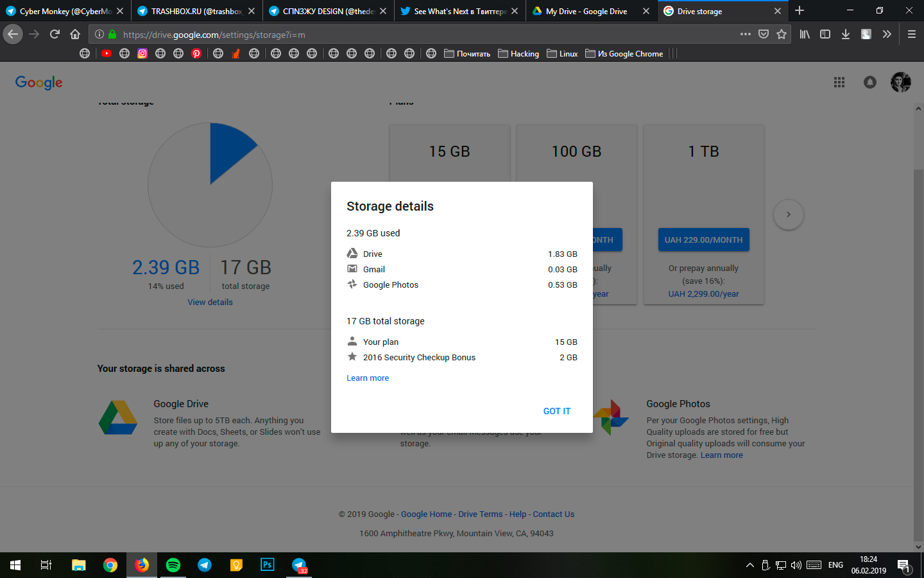Reload the current page
The image size is (924, 578).
(x=55, y=34)
